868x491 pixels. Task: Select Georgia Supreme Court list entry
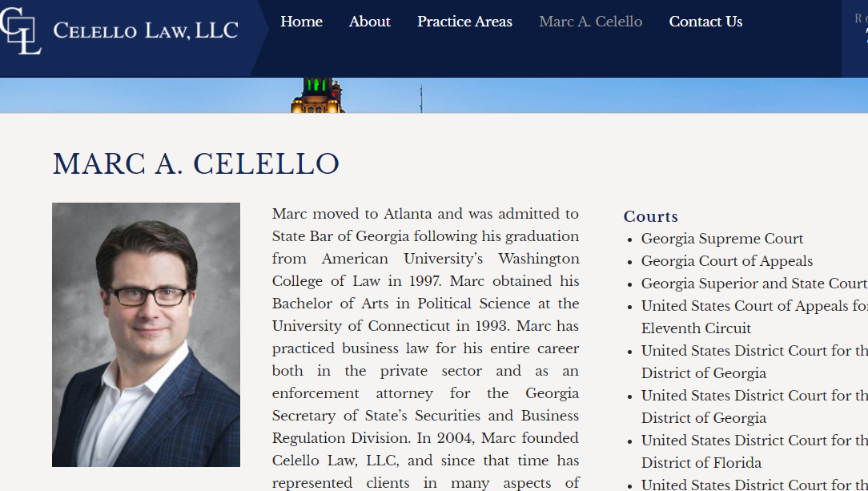(721, 238)
